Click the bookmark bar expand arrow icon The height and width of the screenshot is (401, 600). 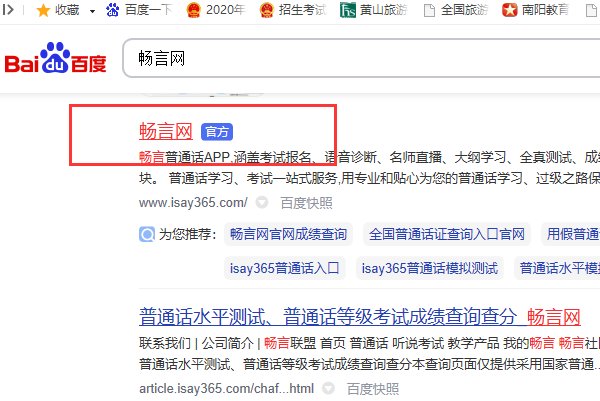click(x=8, y=10)
